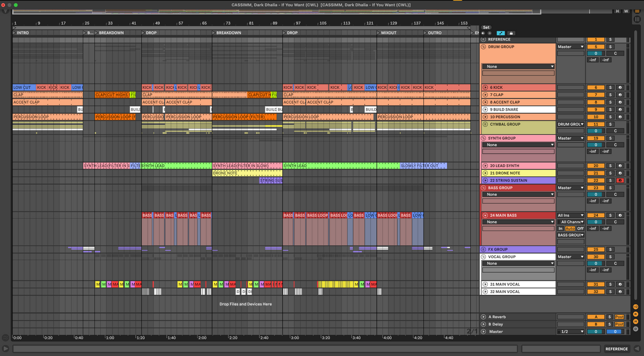This screenshot has height=356, width=644.
Task: Toggle the Returns section button
Action: click(x=636, y=314)
